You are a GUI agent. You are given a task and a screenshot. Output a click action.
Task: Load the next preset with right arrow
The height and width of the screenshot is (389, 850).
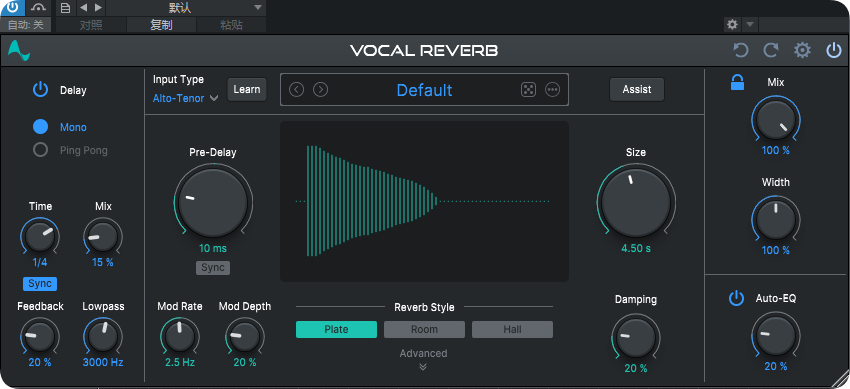(321, 89)
